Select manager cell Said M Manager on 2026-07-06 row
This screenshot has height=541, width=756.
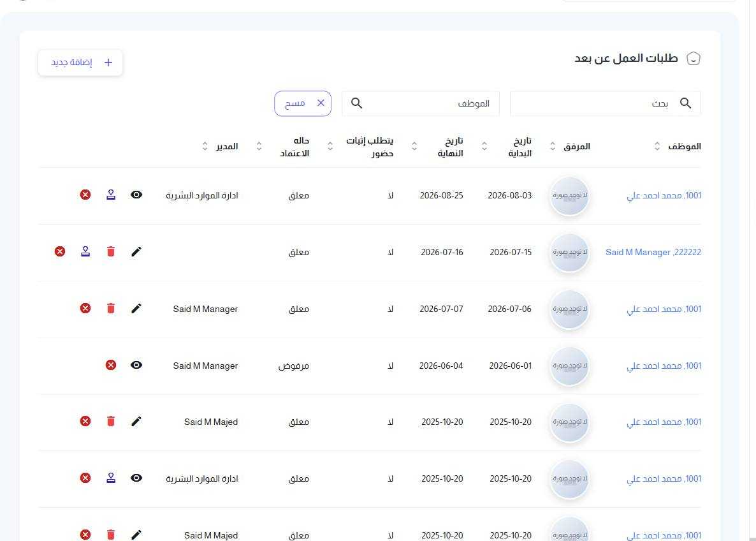coord(205,309)
